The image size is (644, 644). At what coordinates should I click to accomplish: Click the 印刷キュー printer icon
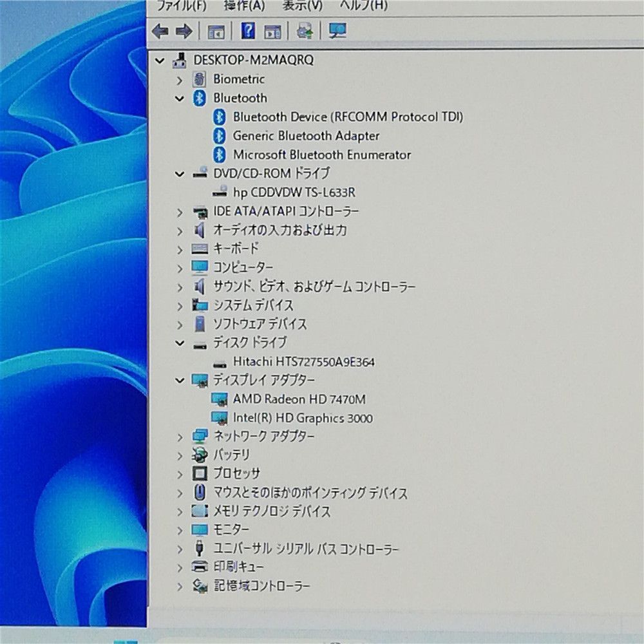point(200,567)
